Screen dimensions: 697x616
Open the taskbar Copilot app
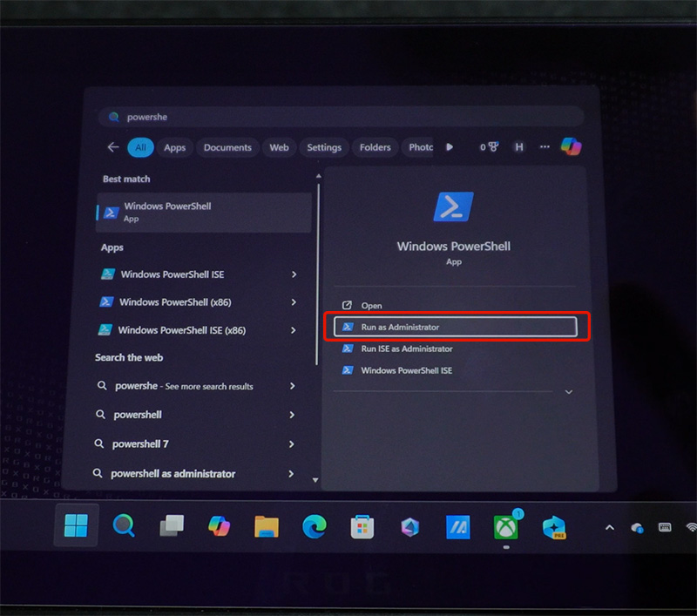point(219,525)
